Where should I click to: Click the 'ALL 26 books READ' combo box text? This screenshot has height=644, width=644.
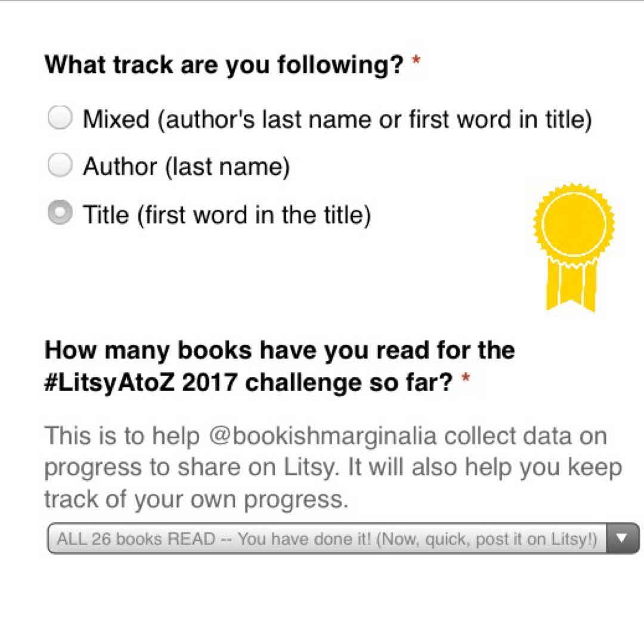click(327, 539)
